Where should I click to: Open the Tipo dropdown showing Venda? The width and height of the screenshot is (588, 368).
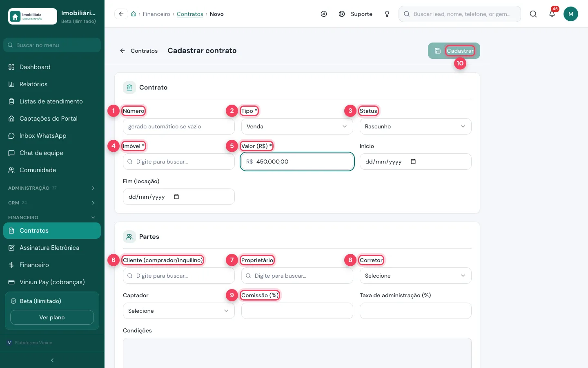point(297,126)
